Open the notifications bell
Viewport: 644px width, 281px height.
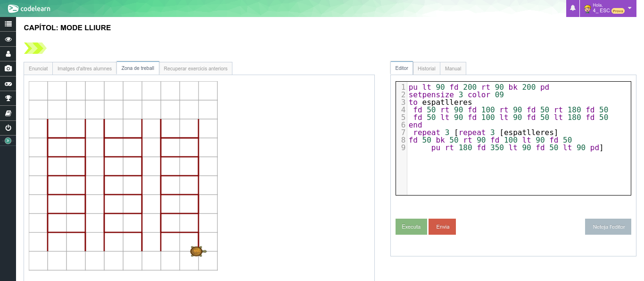[573, 8]
